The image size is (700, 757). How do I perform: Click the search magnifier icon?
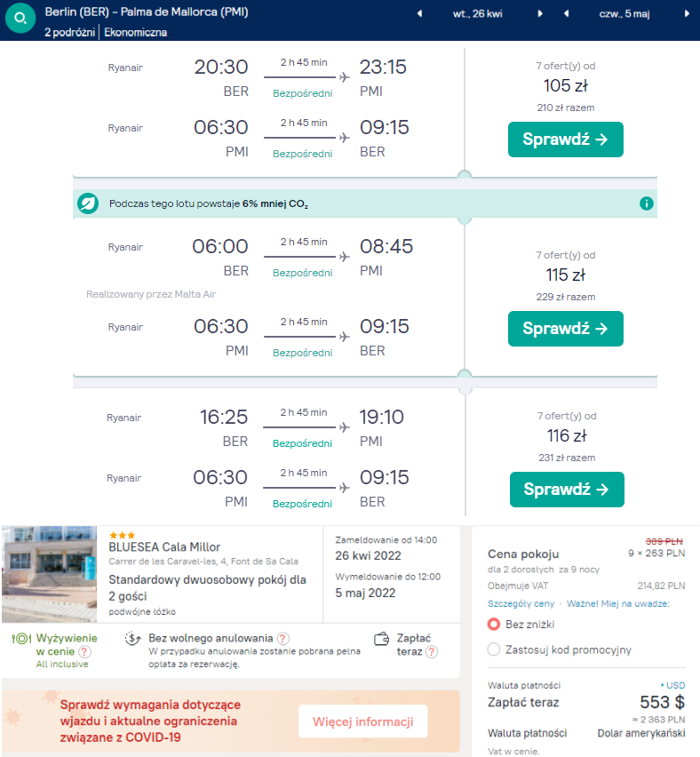click(20, 18)
